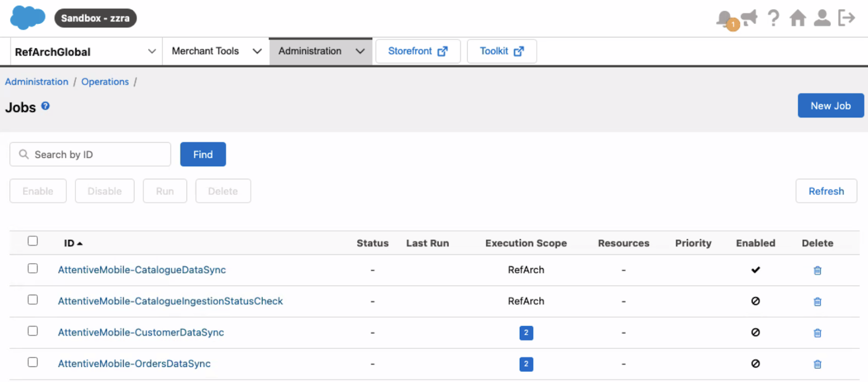Open AttentiveMobile-OrdersDataSync job
This screenshot has width=868, height=382.
[135, 364]
